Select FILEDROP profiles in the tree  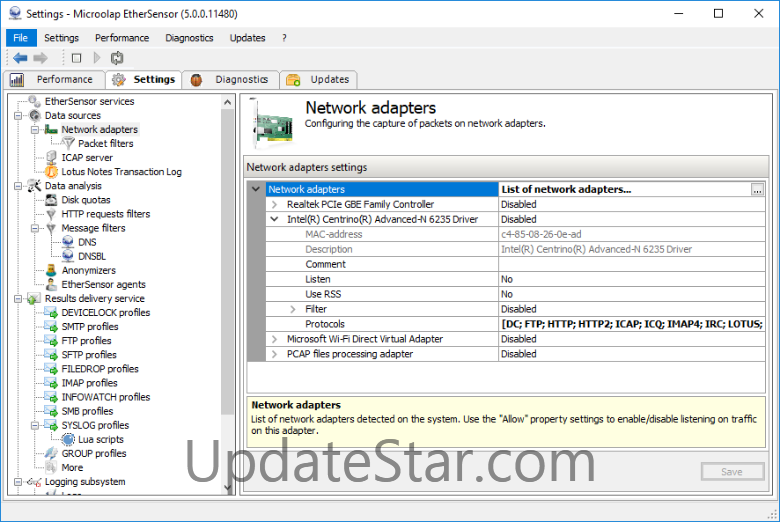click(x=100, y=369)
